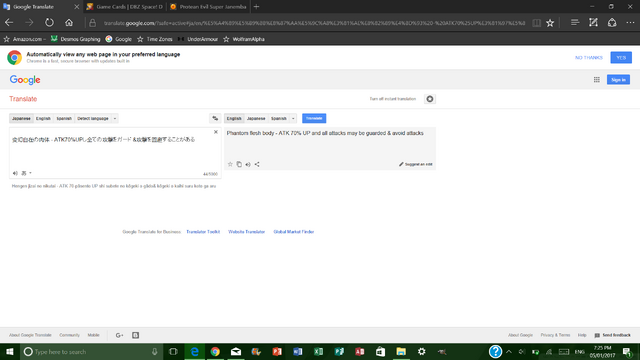The image size is (640, 360).
Task: Go to browser home page
Action: pos(69,23)
